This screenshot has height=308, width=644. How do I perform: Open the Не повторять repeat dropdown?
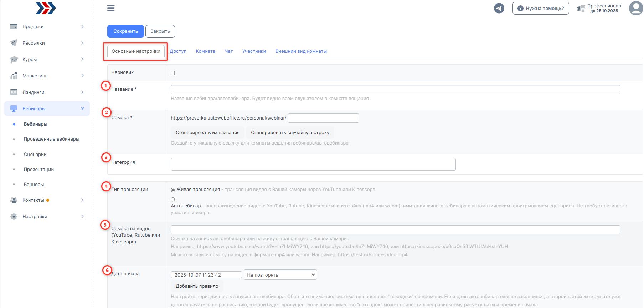pyautogui.click(x=280, y=275)
